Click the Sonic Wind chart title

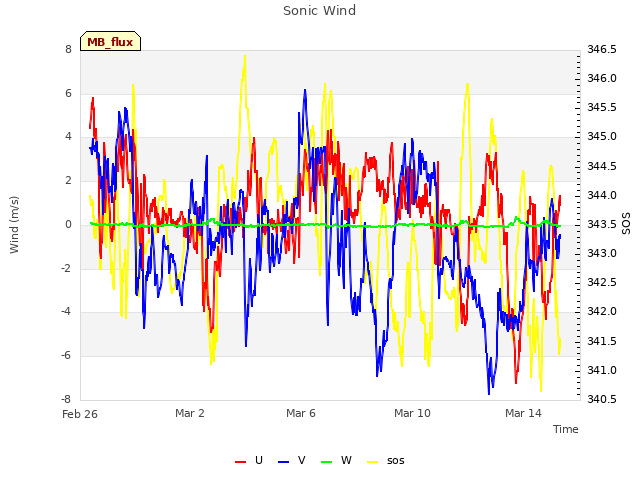point(319,11)
